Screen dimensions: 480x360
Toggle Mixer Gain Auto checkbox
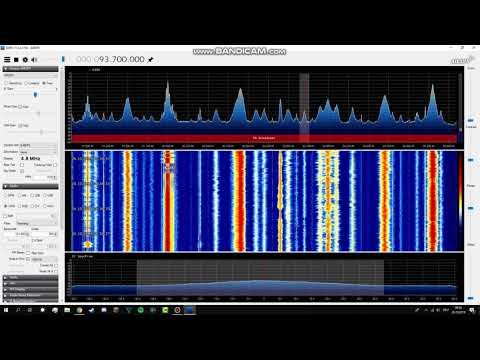[x=20, y=107]
